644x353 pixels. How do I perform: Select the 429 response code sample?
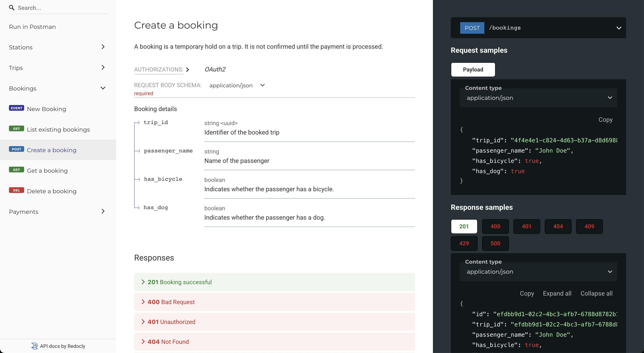tap(464, 243)
